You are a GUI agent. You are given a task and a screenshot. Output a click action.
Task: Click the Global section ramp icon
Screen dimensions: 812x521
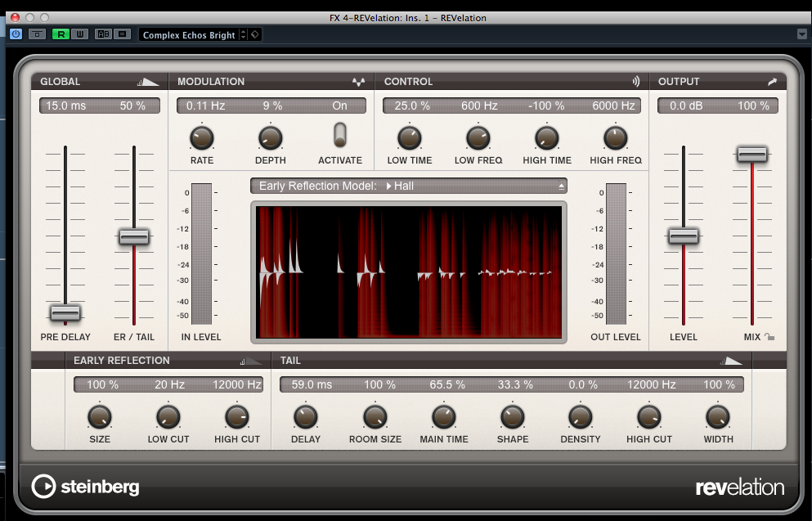(148, 82)
